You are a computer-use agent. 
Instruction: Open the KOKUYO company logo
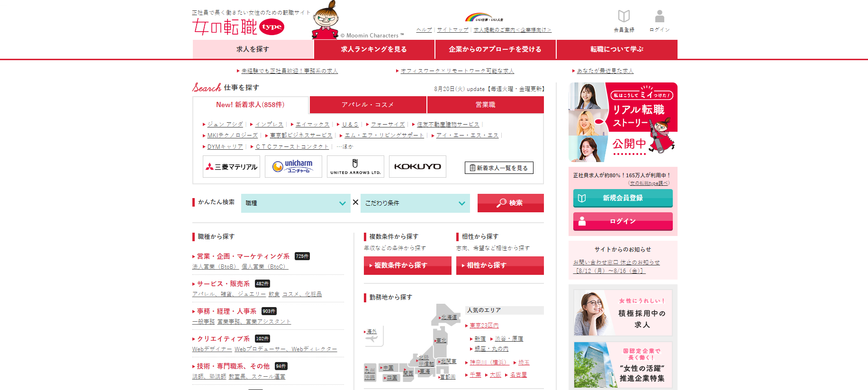tap(417, 167)
